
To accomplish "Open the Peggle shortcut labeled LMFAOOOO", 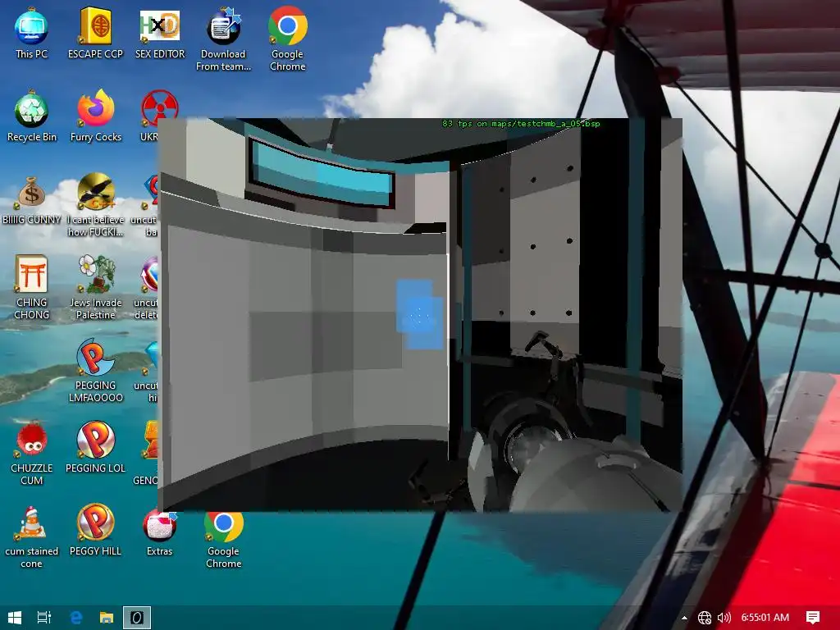I will [x=95, y=371].
